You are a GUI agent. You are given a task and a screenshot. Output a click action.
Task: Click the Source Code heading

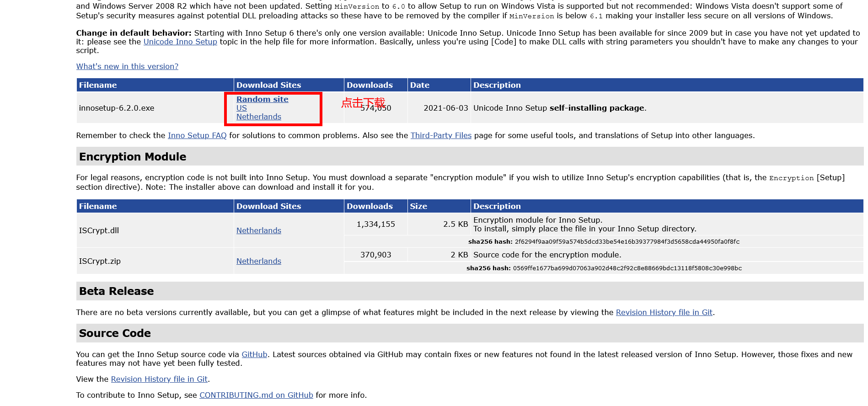coord(115,333)
